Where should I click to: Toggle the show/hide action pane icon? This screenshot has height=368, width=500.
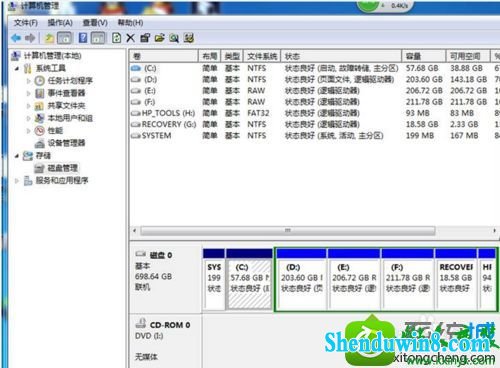pyautogui.click(x=98, y=38)
